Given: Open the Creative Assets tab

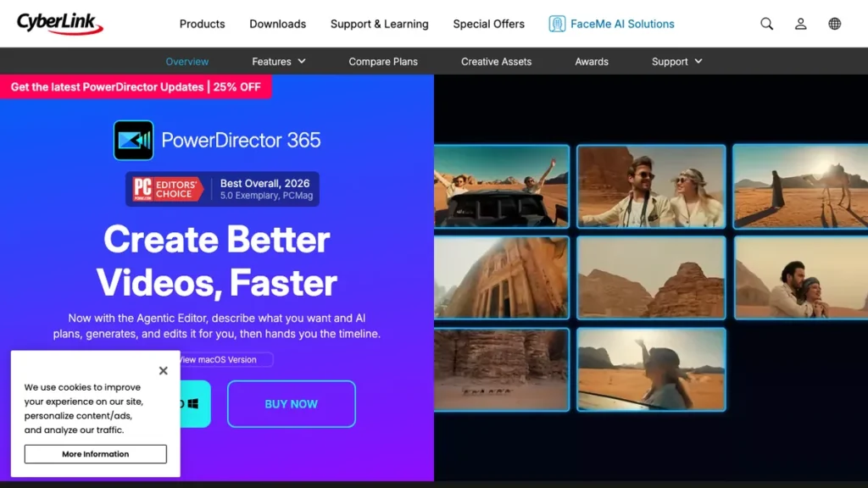Looking at the screenshot, I should 496,61.
